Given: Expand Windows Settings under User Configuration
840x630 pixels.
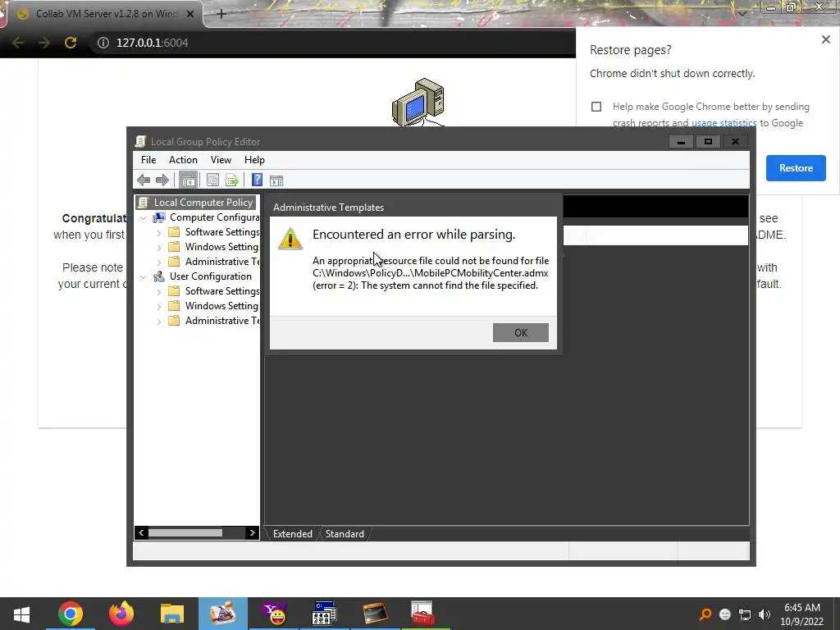Looking at the screenshot, I should tap(158, 307).
